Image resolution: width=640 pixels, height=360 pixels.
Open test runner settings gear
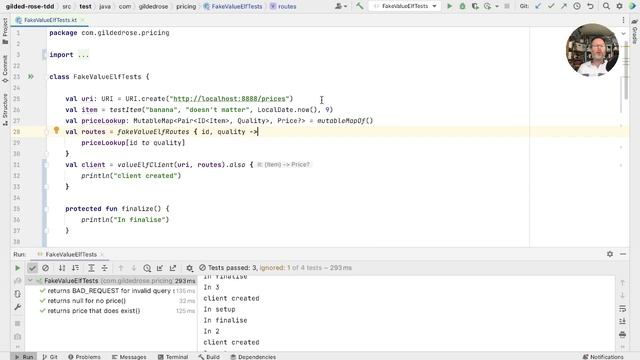click(x=189, y=268)
